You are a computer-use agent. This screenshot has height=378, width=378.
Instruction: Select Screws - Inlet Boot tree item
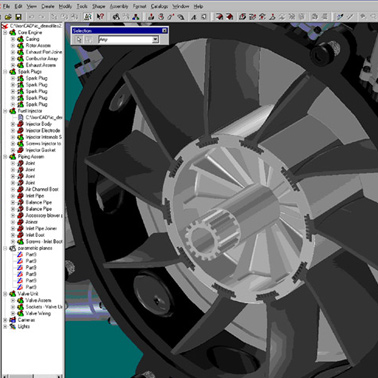point(44,241)
